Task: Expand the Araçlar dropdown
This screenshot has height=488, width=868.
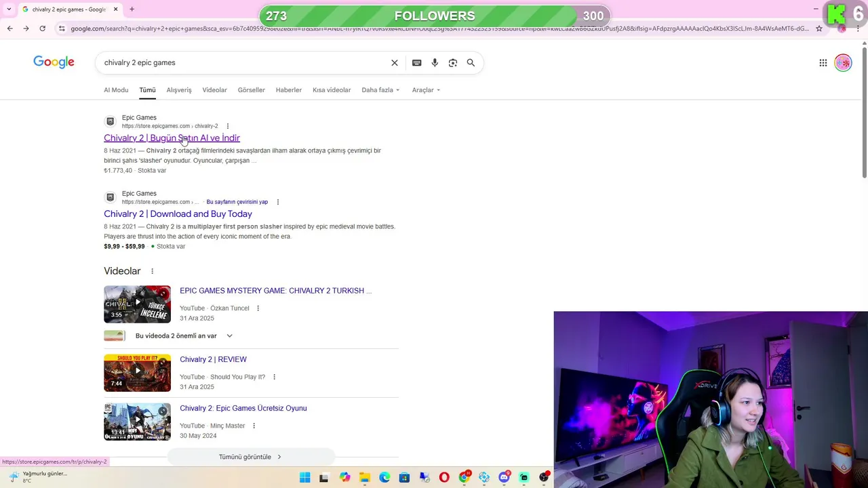Action: [x=426, y=90]
